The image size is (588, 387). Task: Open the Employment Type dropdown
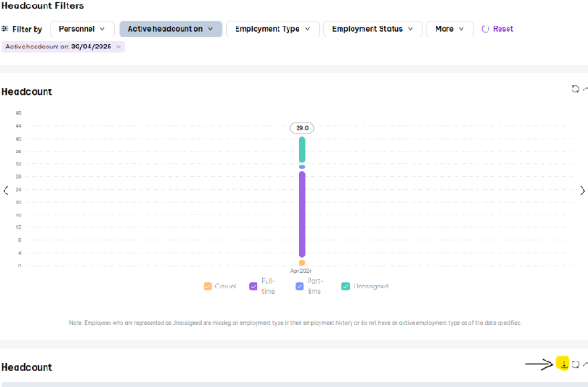[272, 29]
